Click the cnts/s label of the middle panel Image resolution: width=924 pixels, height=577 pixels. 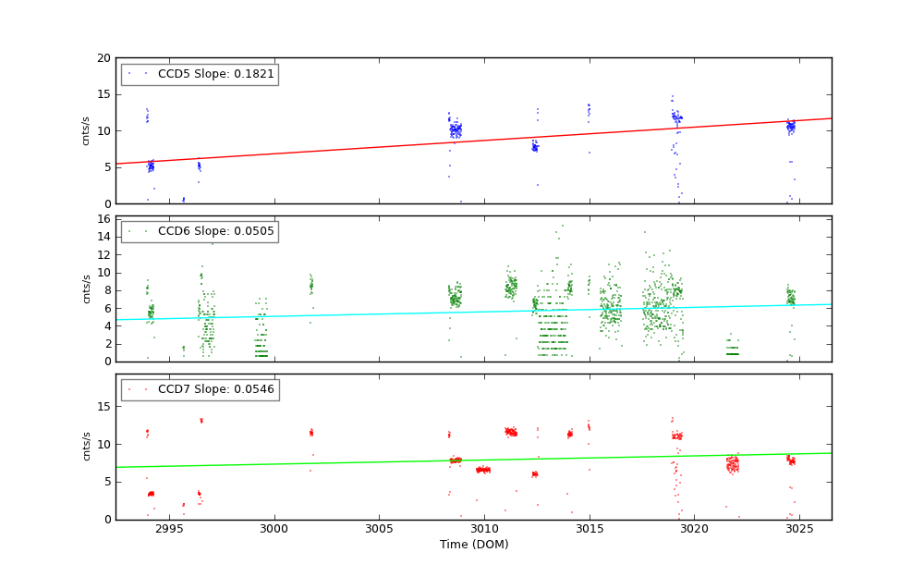[x=86, y=288]
